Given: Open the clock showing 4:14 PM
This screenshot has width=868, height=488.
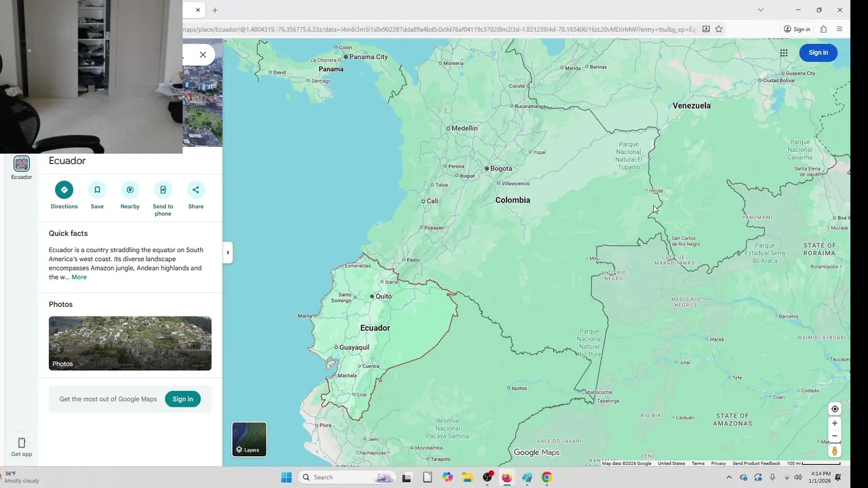Looking at the screenshot, I should (821, 477).
